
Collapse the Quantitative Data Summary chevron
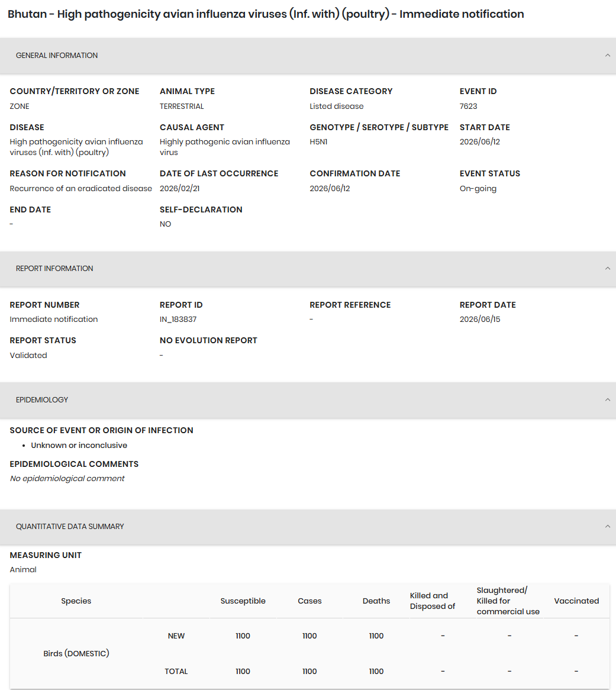click(608, 527)
